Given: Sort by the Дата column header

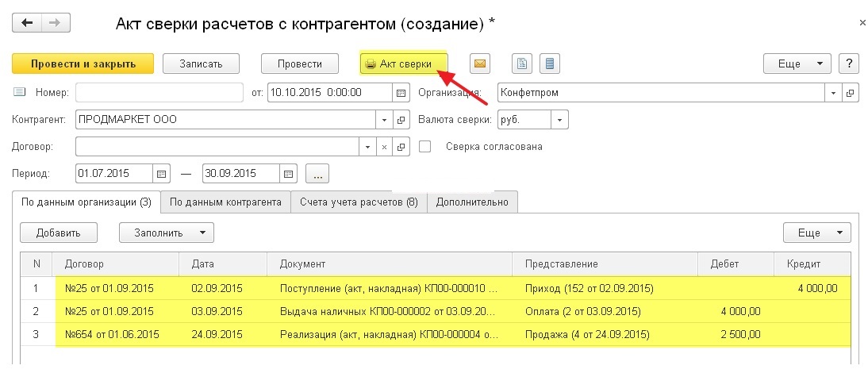Looking at the screenshot, I should (223, 264).
